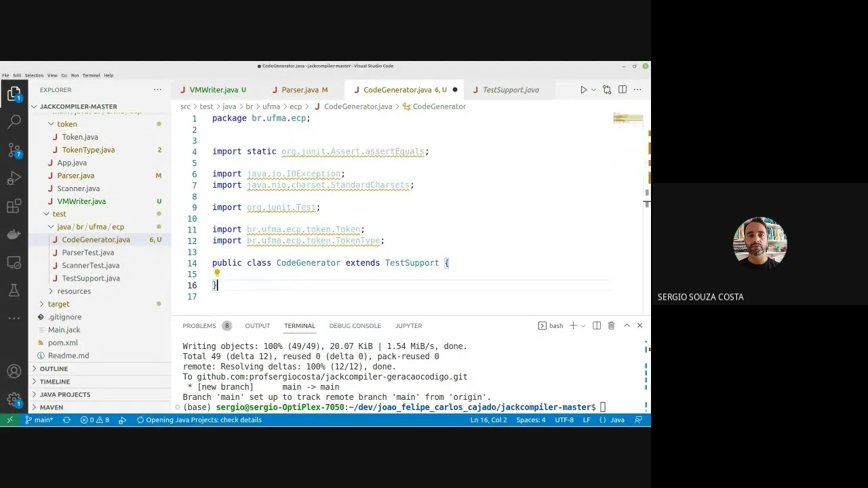The height and width of the screenshot is (488, 868).
Task: Switch to VMWriter.java tab
Action: coord(213,89)
